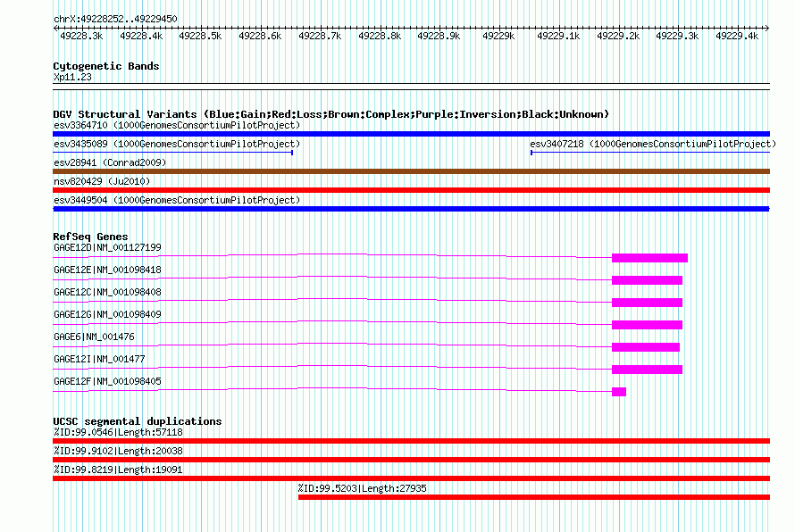This screenshot has width=795, height=532.
Task: Open gene GAGE12E|NM_001098418 label
Action: (x=107, y=270)
